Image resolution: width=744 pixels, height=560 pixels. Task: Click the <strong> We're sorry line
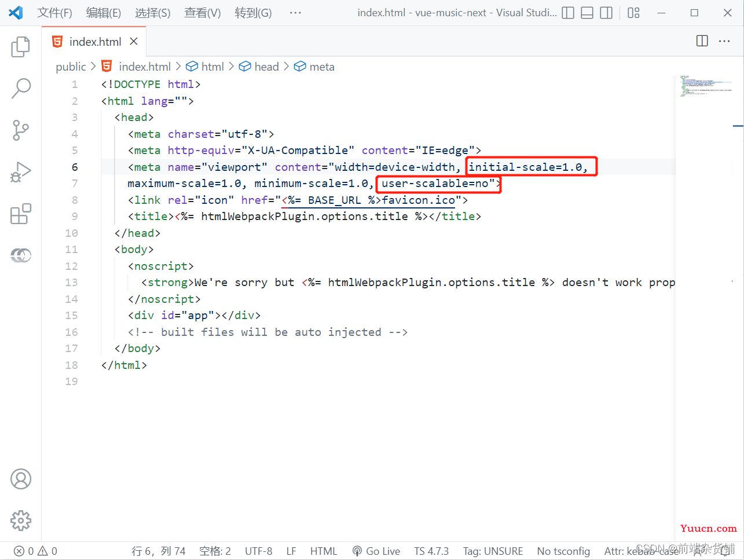click(408, 282)
